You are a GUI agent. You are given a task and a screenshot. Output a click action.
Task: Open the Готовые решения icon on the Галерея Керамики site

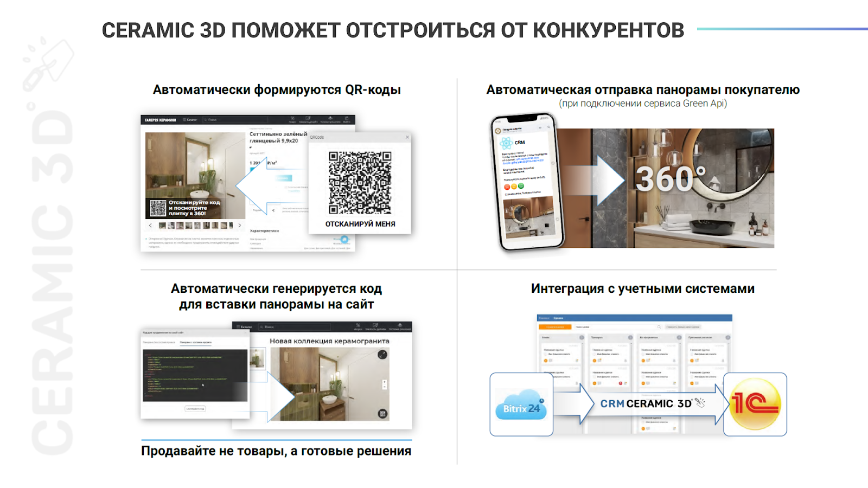[x=330, y=119]
